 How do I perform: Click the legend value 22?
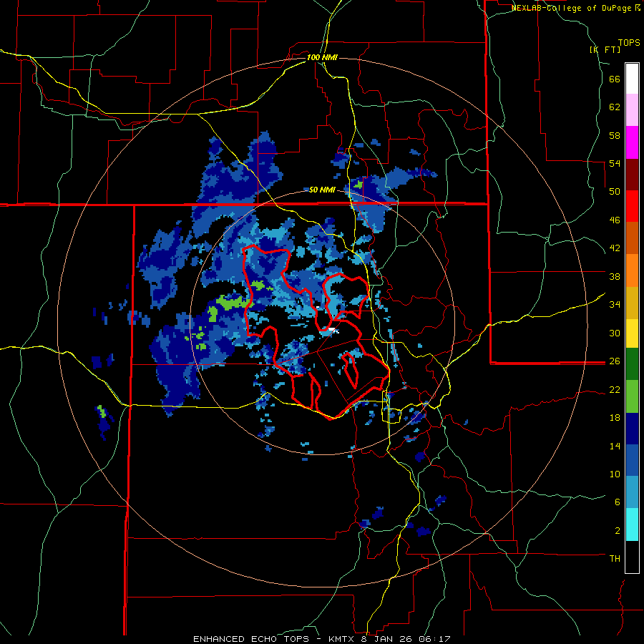tap(615, 389)
